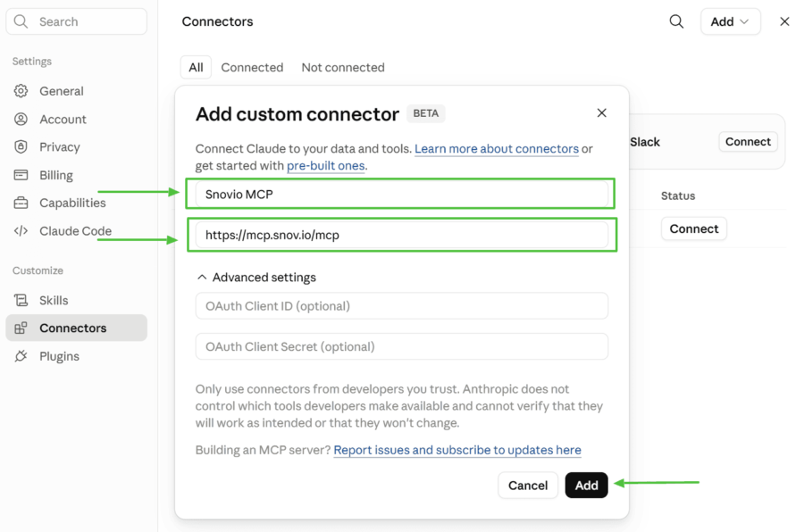Click the Connectors page title
The image size is (804, 532).
217,21
